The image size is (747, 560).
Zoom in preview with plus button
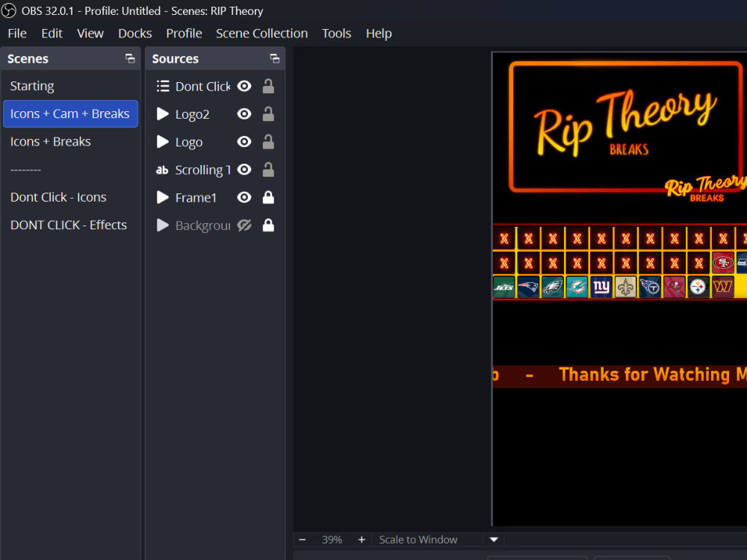tap(362, 540)
